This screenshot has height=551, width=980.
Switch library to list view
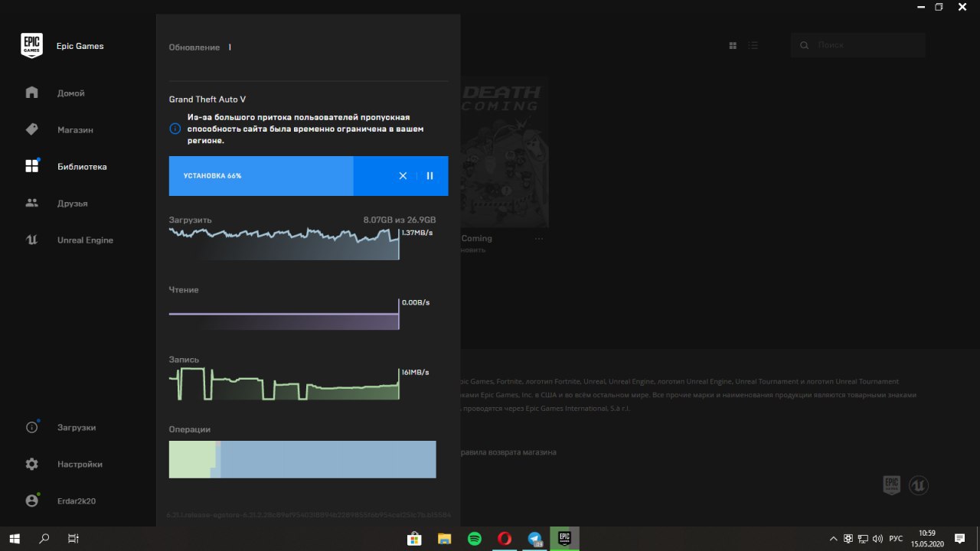point(753,46)
